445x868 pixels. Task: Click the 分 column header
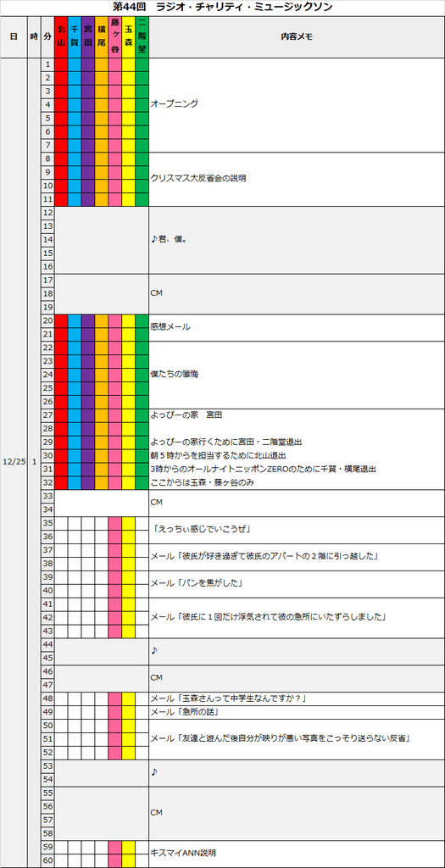coord(47,36)
